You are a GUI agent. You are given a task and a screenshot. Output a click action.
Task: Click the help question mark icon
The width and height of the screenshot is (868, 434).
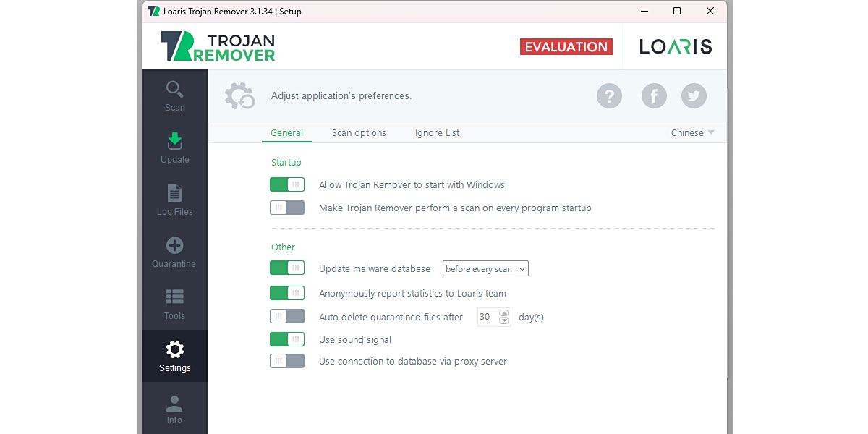609,95
